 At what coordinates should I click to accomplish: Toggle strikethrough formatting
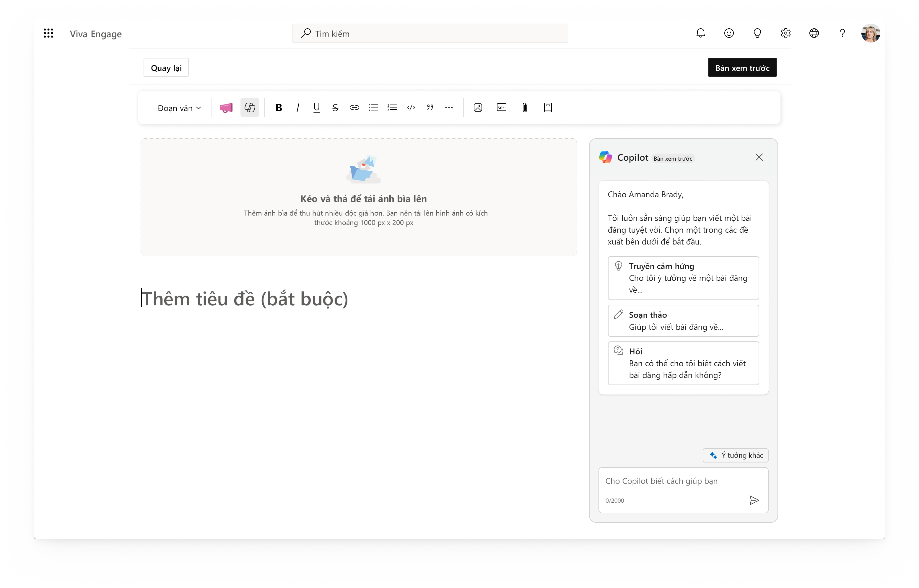(x=335, y=108)
